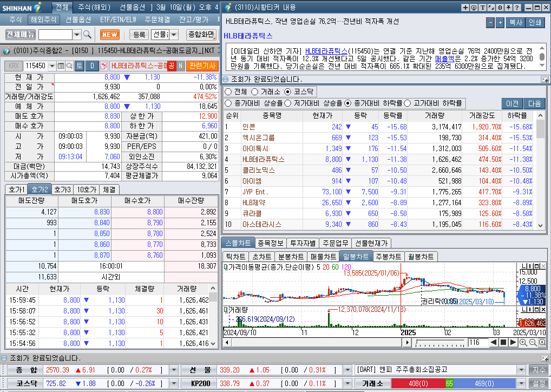The image size is (551, 392).
Task: Switch to the 종목정보 tab
Action: pos(270,243)
